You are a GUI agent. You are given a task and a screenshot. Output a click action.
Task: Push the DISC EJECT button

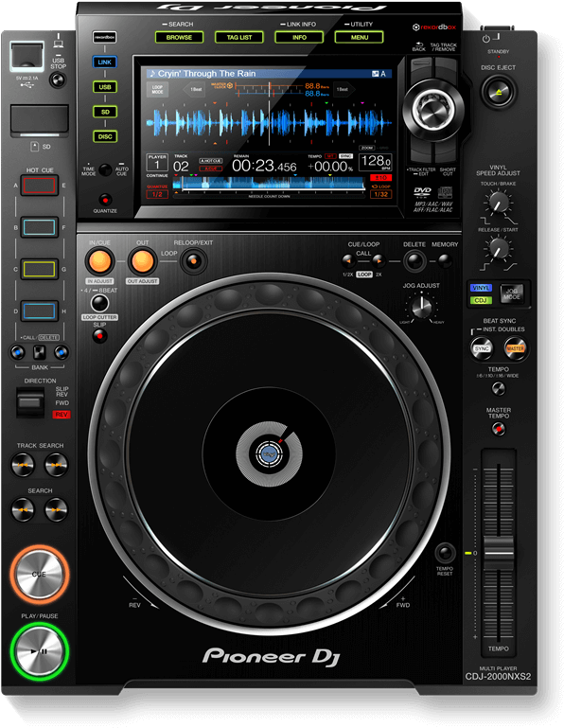click(498, 92)
